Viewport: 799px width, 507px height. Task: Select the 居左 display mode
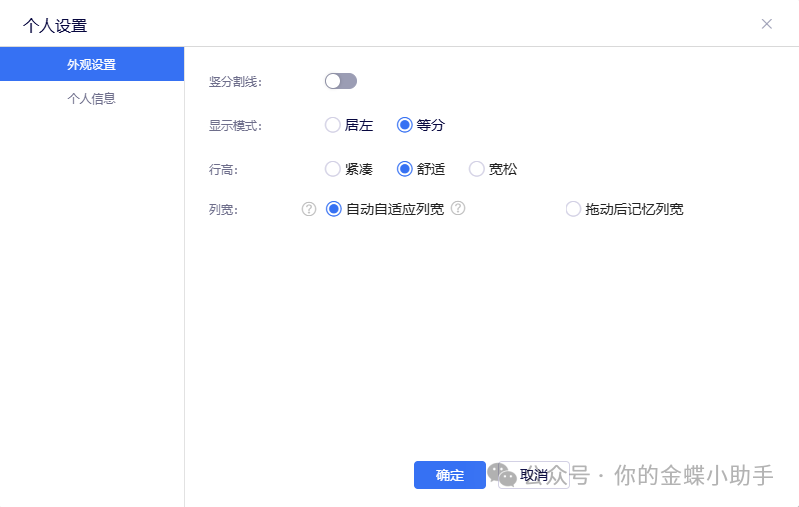click(333, 125)
